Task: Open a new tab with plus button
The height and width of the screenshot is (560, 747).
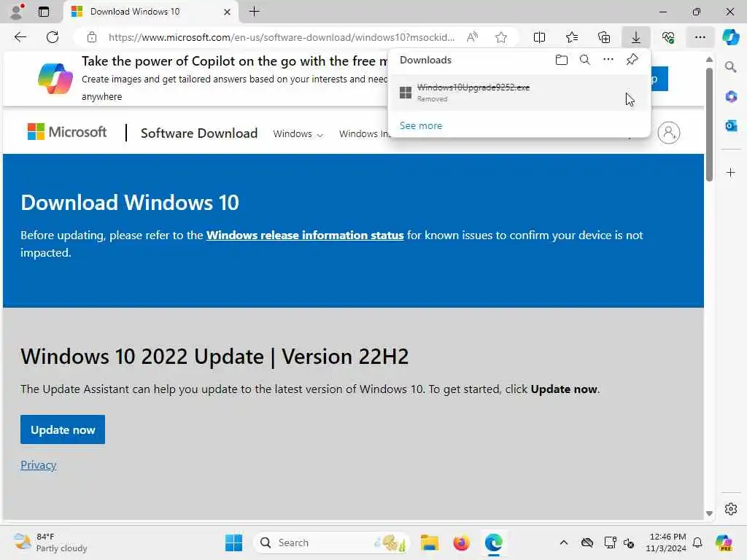Action: [255, 12]
